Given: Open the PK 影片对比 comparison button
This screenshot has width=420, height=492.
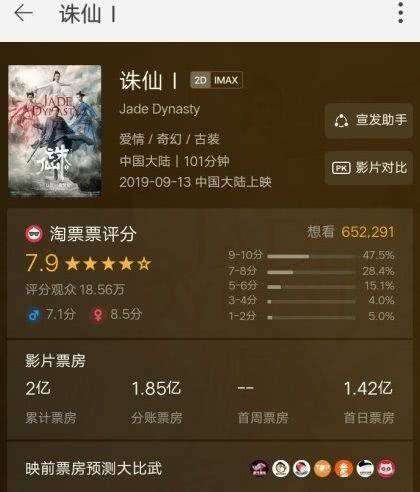Looking at the screenshot, I should point(369,168).
